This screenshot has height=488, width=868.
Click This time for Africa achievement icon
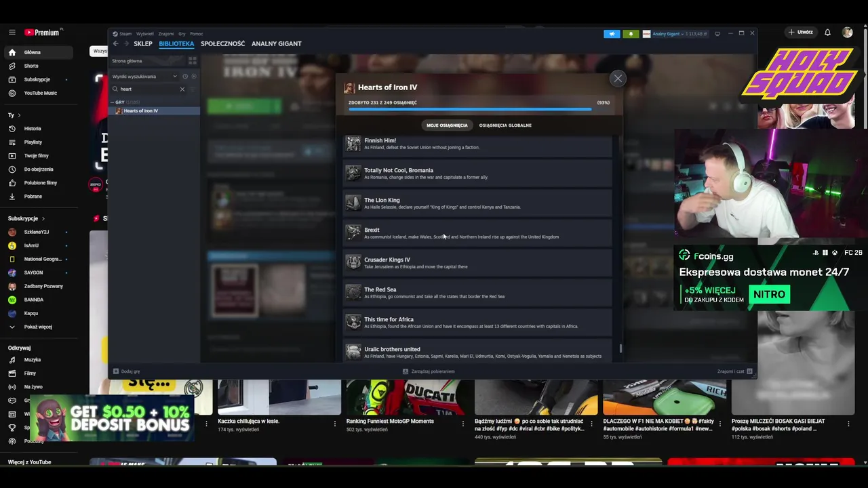click(x=353, y=322)
